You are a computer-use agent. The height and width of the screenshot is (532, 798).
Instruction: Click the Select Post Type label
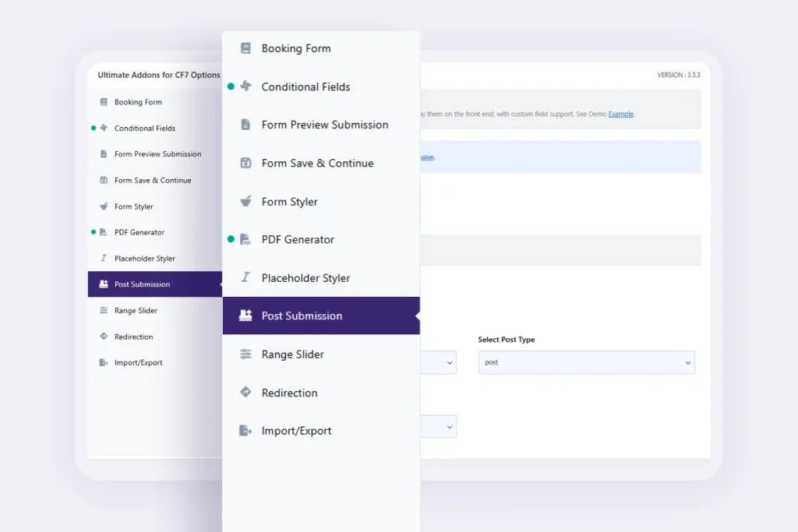[x=507, y=340]
